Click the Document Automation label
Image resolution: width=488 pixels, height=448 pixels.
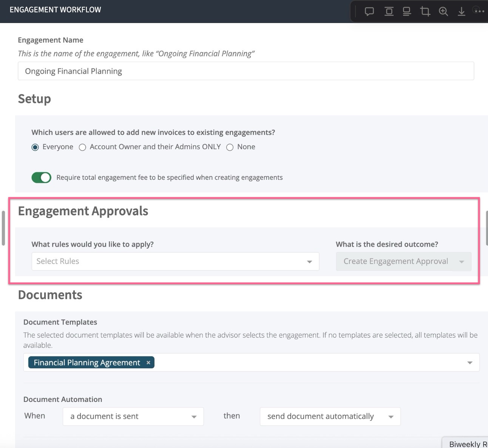click(63, 399)
